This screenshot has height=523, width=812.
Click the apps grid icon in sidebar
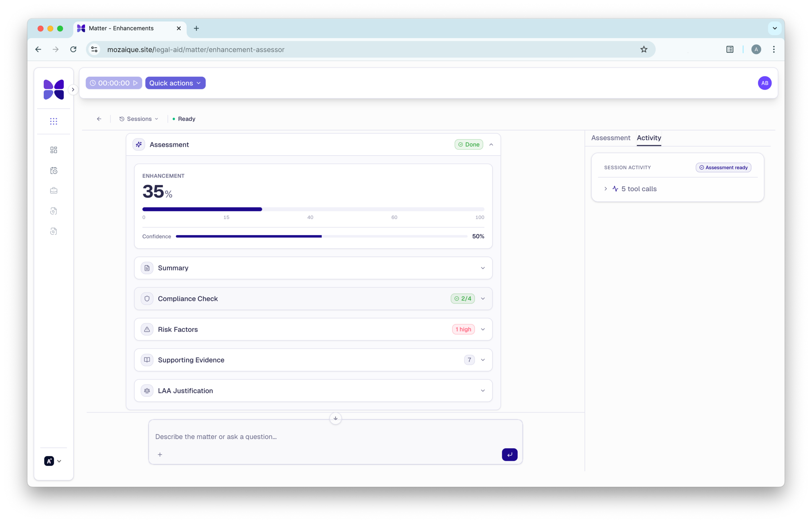click(54, 121)
